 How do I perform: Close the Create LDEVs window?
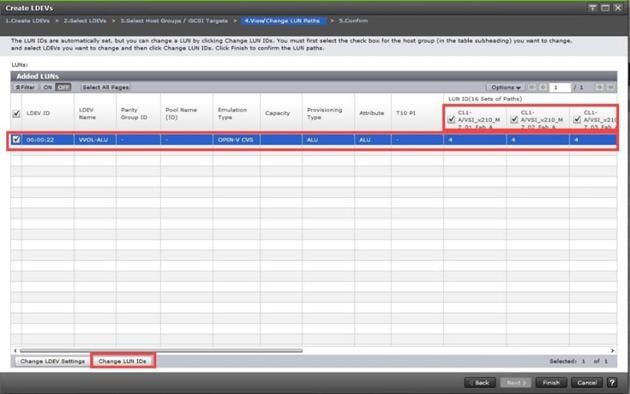tap(618, 8)
